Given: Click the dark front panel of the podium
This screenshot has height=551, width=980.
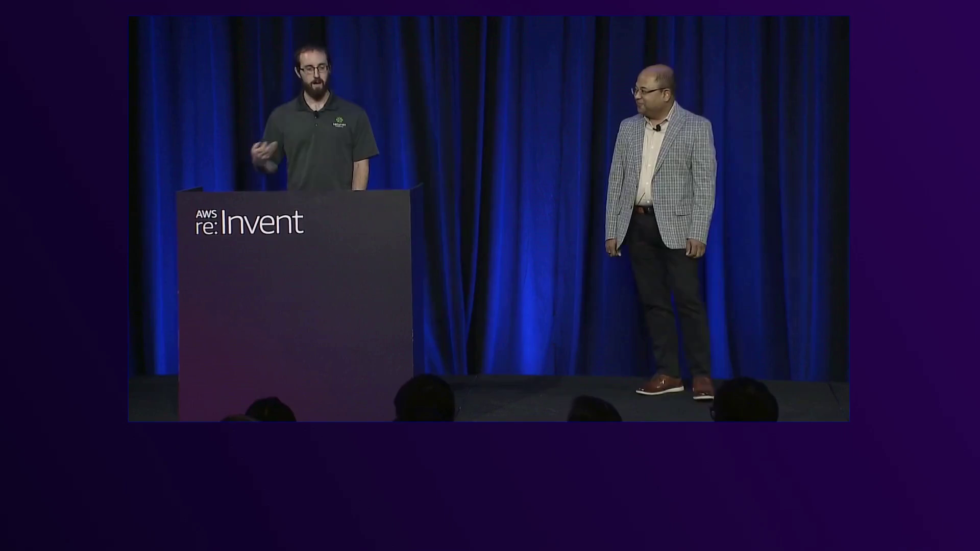Looking at the screenshot, I should click(x=296, y=316).
